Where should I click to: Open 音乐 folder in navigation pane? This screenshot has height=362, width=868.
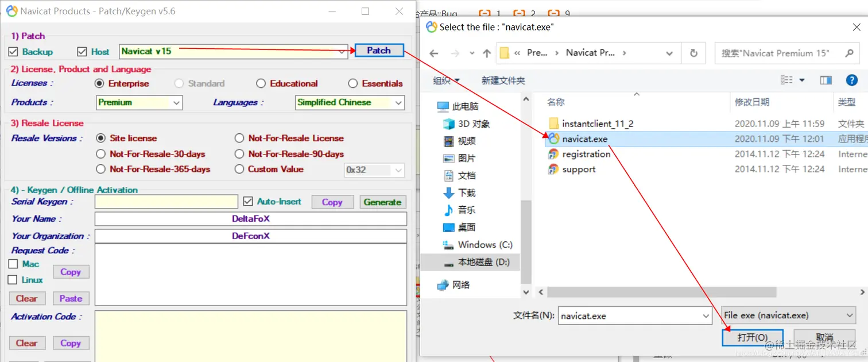[x=460, y=210]
